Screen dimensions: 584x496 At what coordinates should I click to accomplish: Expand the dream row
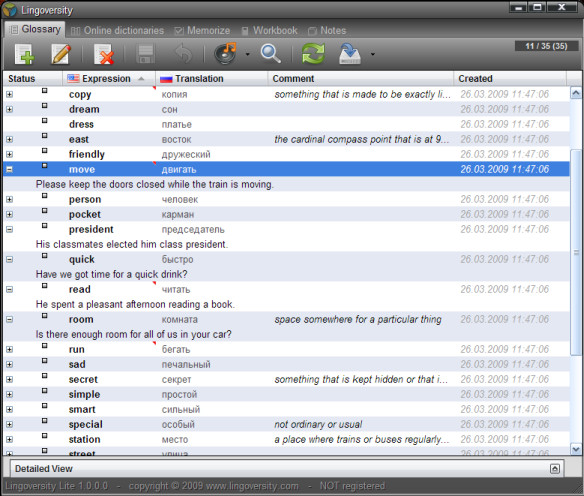[9, 109]
